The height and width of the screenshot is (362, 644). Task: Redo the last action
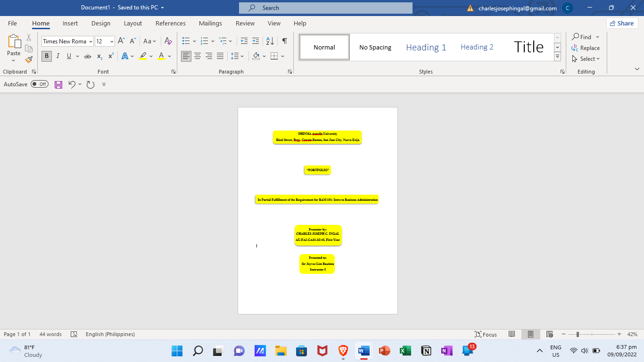coord(90,84)
